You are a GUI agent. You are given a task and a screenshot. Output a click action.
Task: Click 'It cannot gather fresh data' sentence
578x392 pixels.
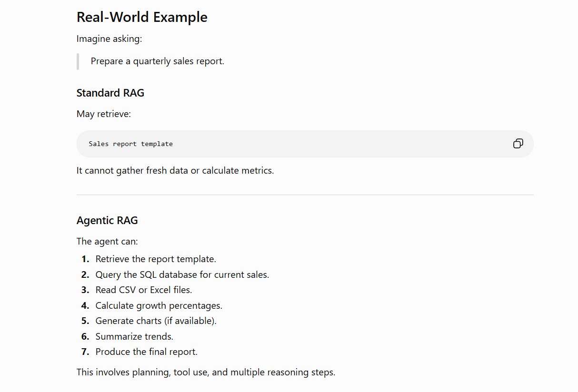(175, 170)
